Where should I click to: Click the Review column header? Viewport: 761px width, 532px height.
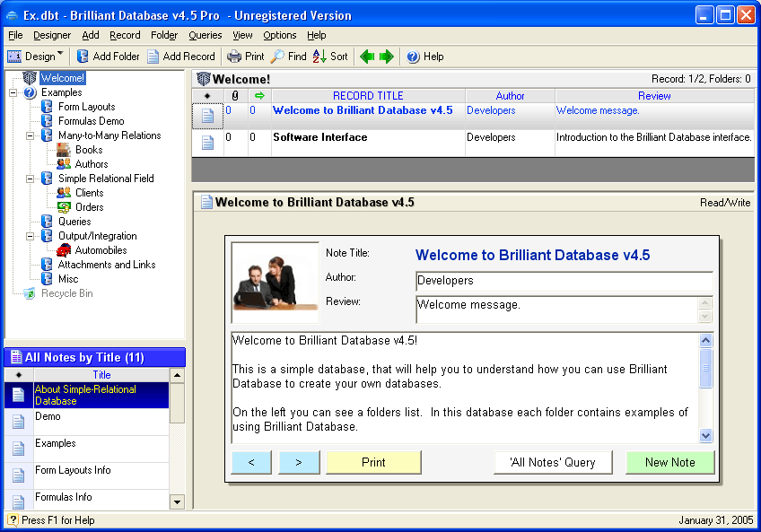654,96
